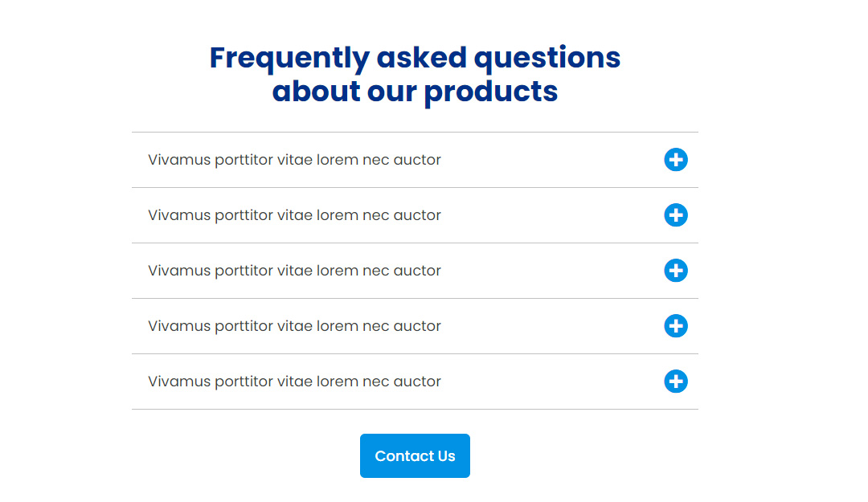Toggle the third FAQ question title open
This screenshot has height=502, width=868.
(x=294, y=271)
